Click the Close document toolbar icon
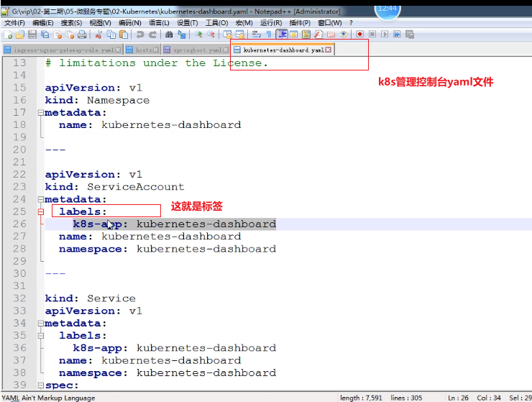Image resolution: width=532 pixels, height=402 pixels. pyautogui.click(x=58, y=35)
